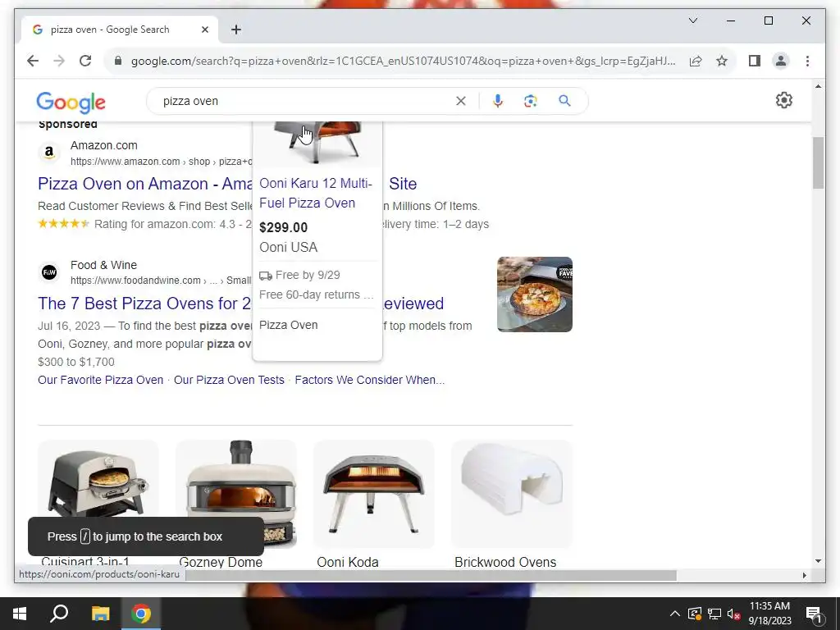Click Ooni USA seller name
Screen dimensions: 840x630
pyautogui.click(x=288, y=247)
